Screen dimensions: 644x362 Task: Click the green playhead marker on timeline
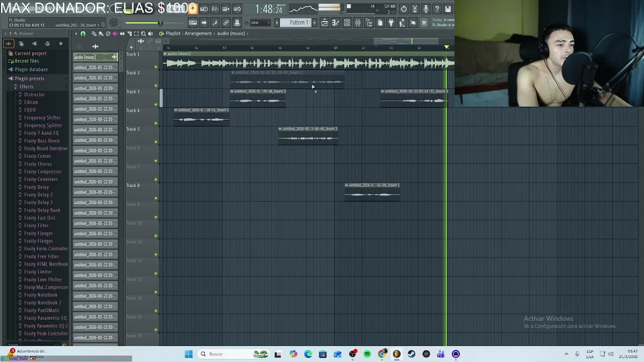click(446, 47)
